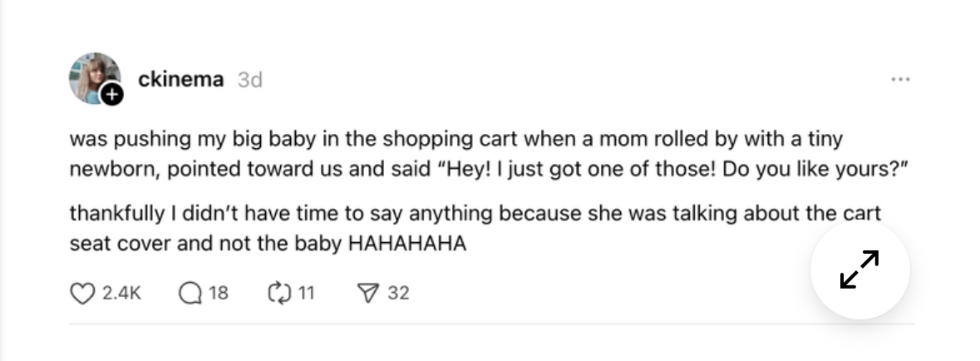Viewport: 980px width, 361px height.
Task: Open ckinema's profile picture
Action: coord(91,77)
